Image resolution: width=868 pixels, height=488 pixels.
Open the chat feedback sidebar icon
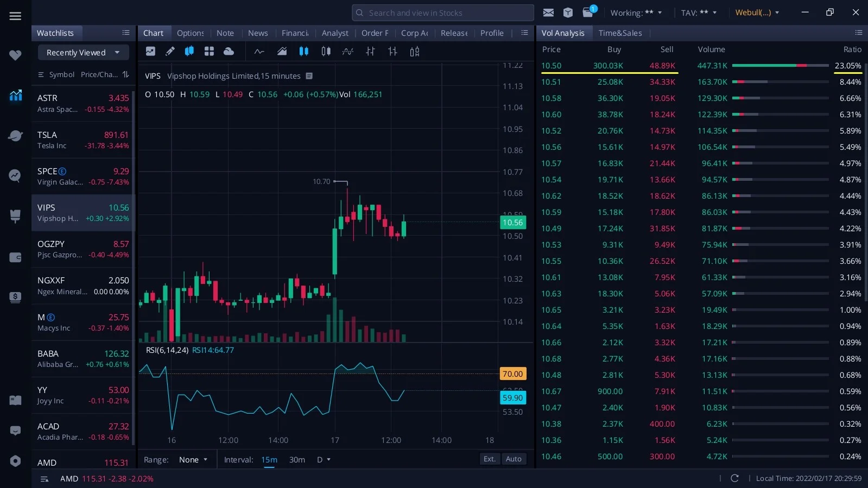click(15, 431)
